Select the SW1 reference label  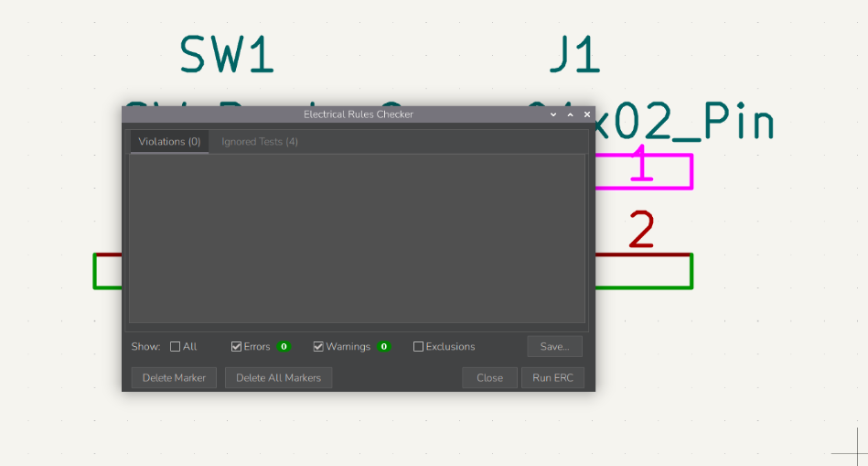[x=227, y=55]
